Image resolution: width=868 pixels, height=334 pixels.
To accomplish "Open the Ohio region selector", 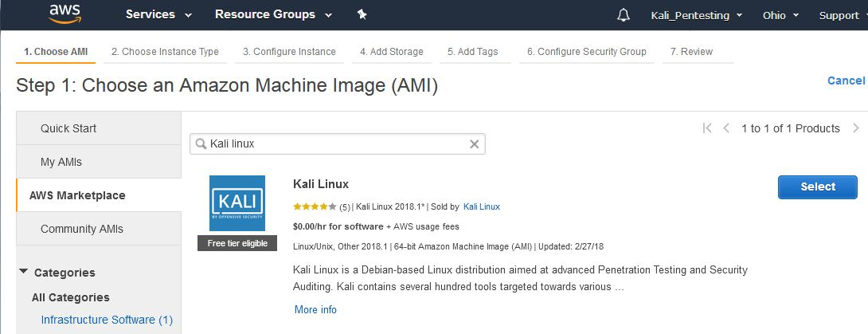I will (x=780, y=15).
